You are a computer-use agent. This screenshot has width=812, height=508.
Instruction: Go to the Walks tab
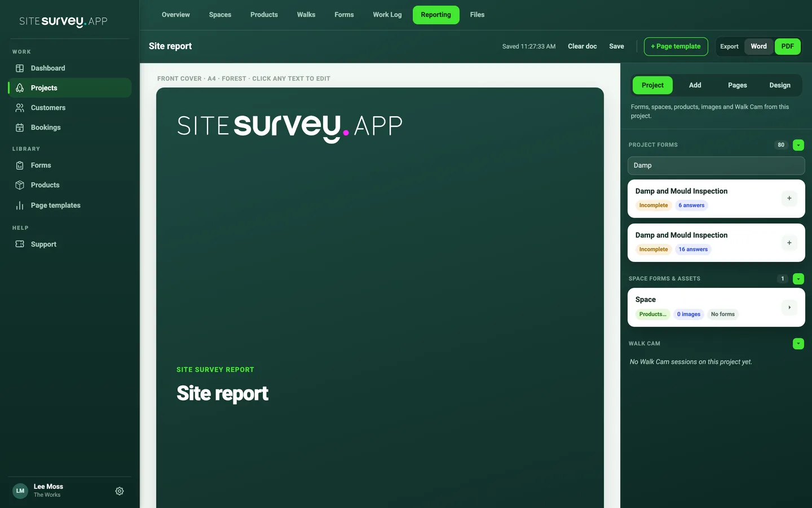[x=306, y=15]
